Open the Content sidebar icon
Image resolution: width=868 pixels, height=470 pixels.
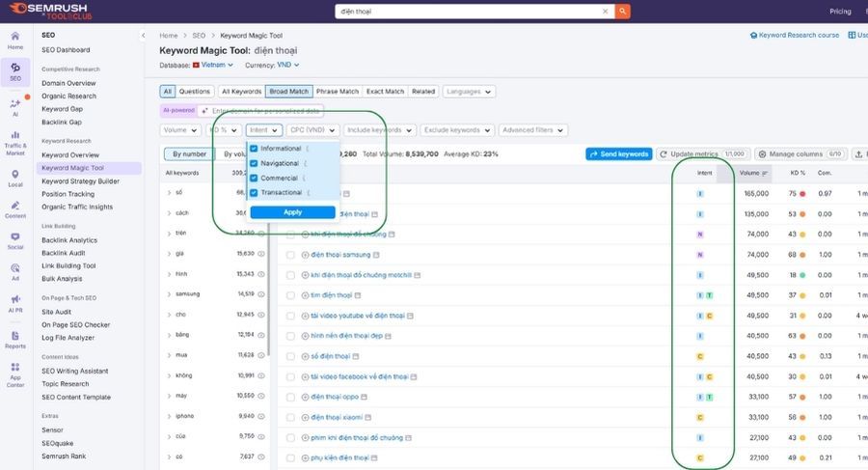click(x=14, y=209)
